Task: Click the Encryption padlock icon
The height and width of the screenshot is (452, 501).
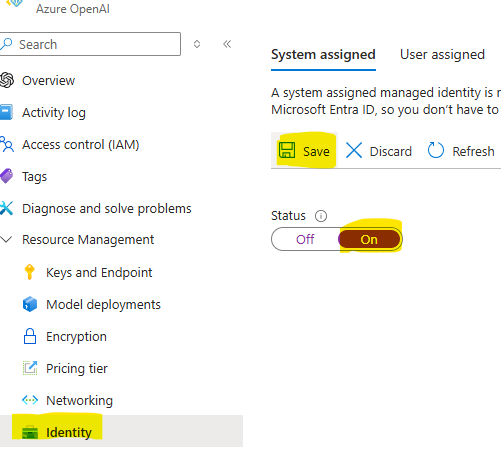Action: (x=30, y=336)
